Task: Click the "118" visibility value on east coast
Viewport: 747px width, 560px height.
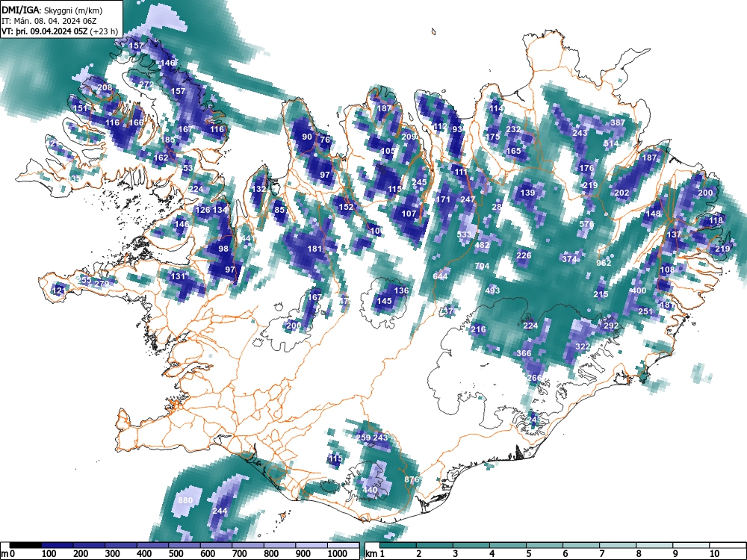Action: tap(716, 220)
